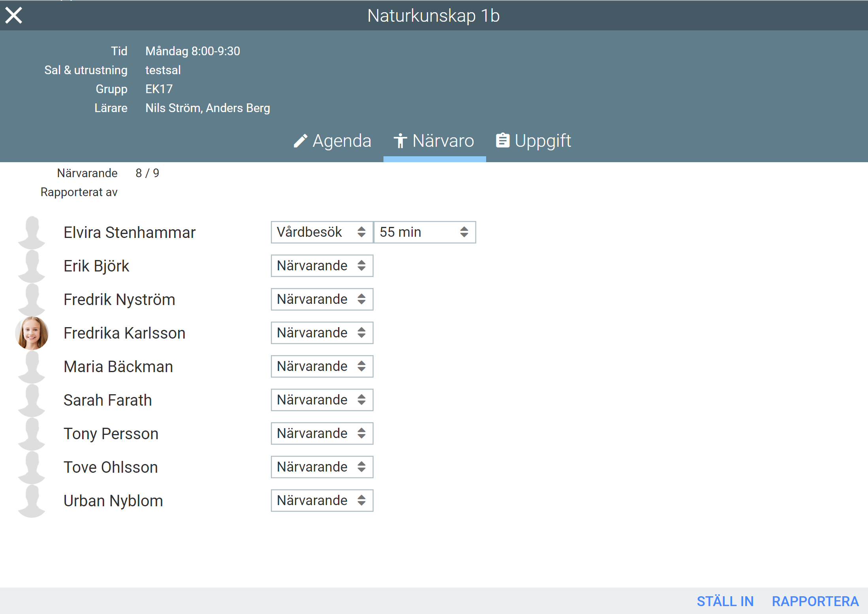Click the pencil icon beside Agenda
868x614 pixels.
click(x=301, y=141)
